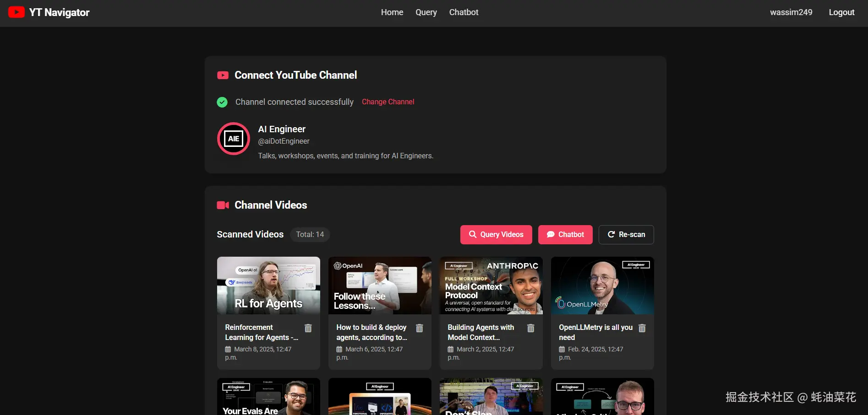Open the Chatbot page from the top navigation
The image size is (868, 415).
click(464, 12)
